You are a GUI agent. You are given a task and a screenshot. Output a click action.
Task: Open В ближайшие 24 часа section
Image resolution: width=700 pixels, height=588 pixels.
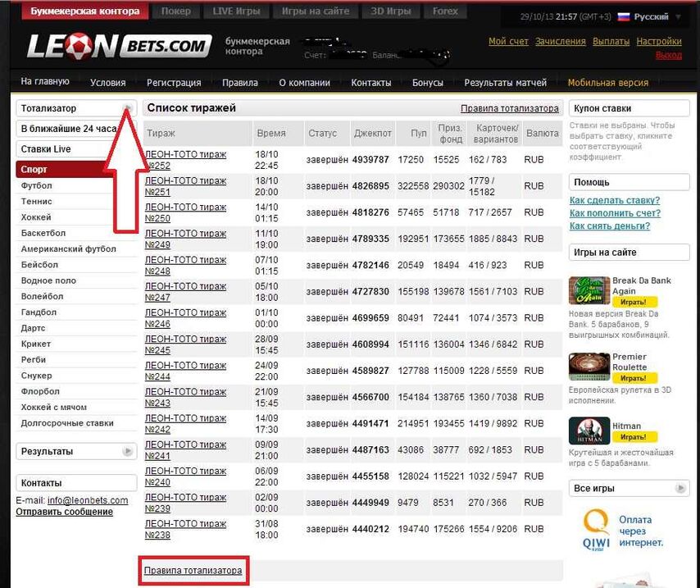click(76, 129)
